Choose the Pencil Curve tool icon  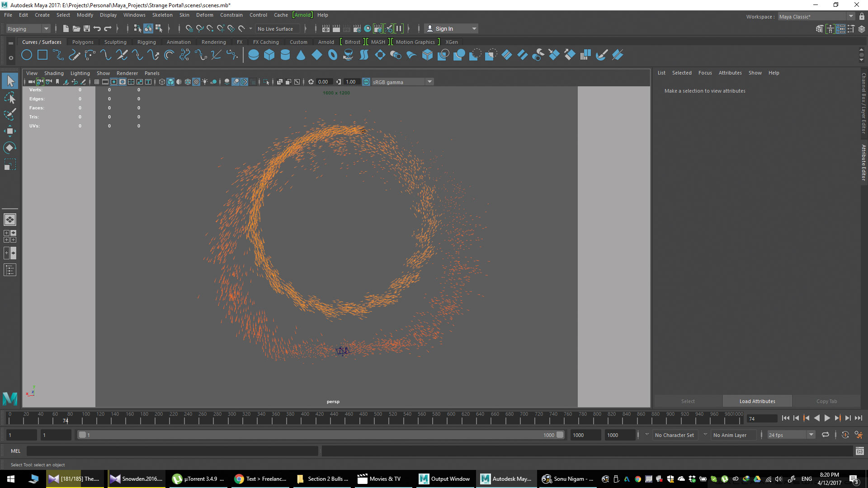pyautogui.click(x=74, y=55)
